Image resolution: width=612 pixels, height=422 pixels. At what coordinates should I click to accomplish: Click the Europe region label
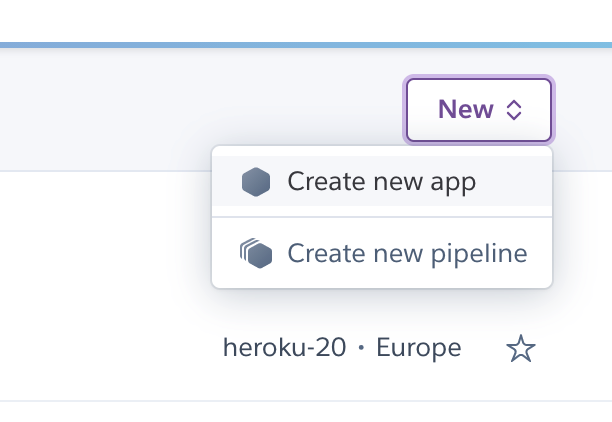[418, 348]
